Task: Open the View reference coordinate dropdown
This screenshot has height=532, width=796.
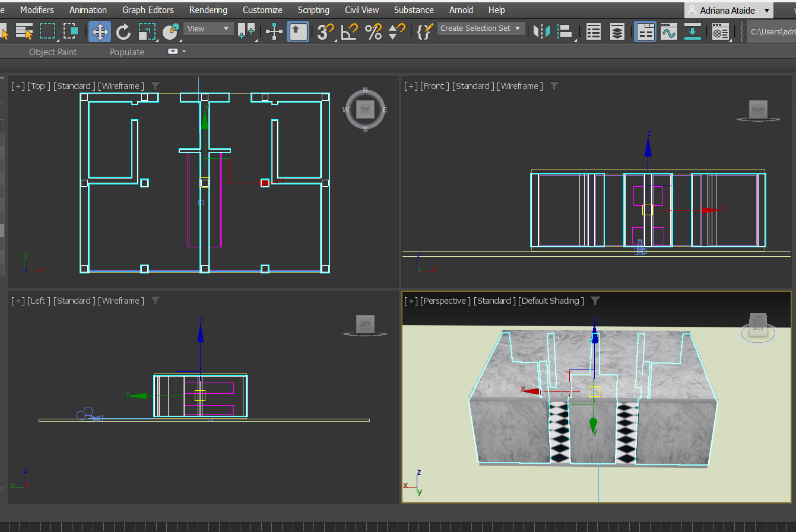Action: [x=208, y=28]
